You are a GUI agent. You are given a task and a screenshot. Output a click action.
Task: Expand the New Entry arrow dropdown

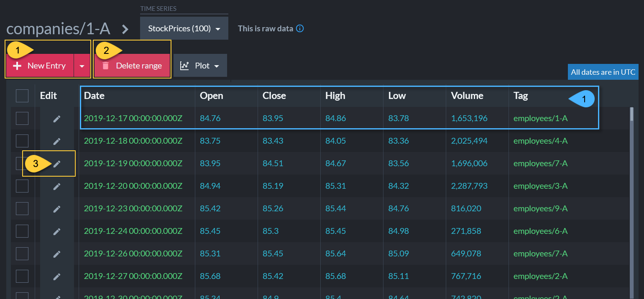[82, 66]
